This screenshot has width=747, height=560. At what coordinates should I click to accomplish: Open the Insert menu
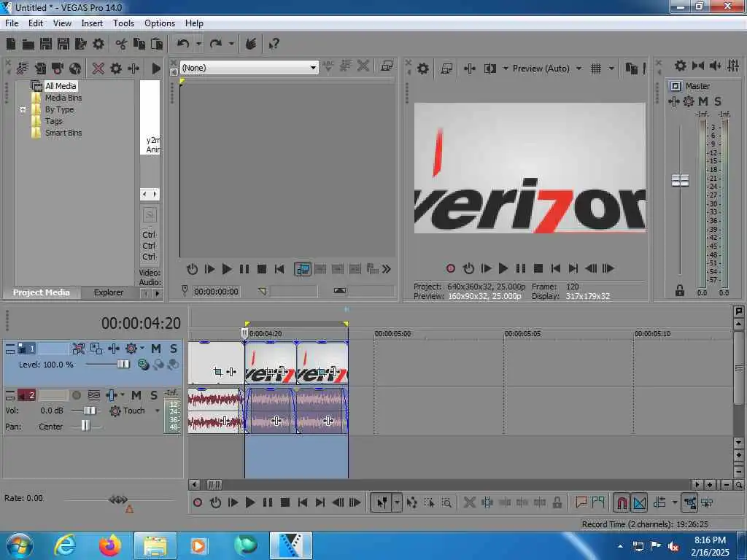point(92,23)
